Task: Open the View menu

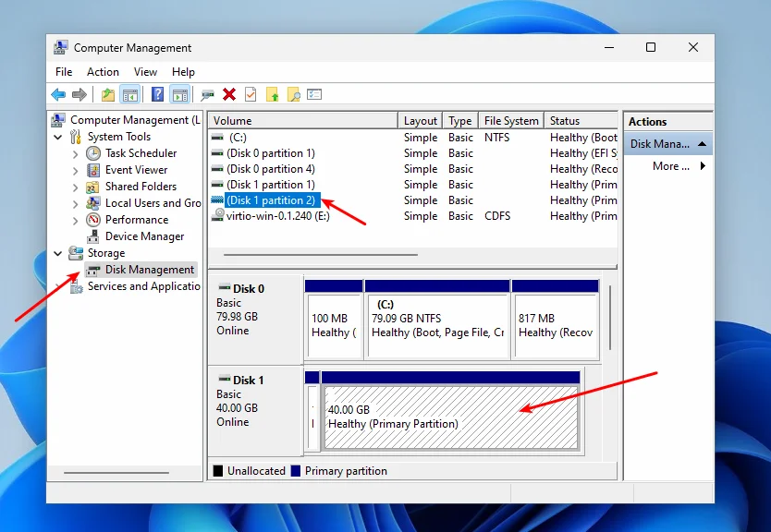Action: coord(145,72)
